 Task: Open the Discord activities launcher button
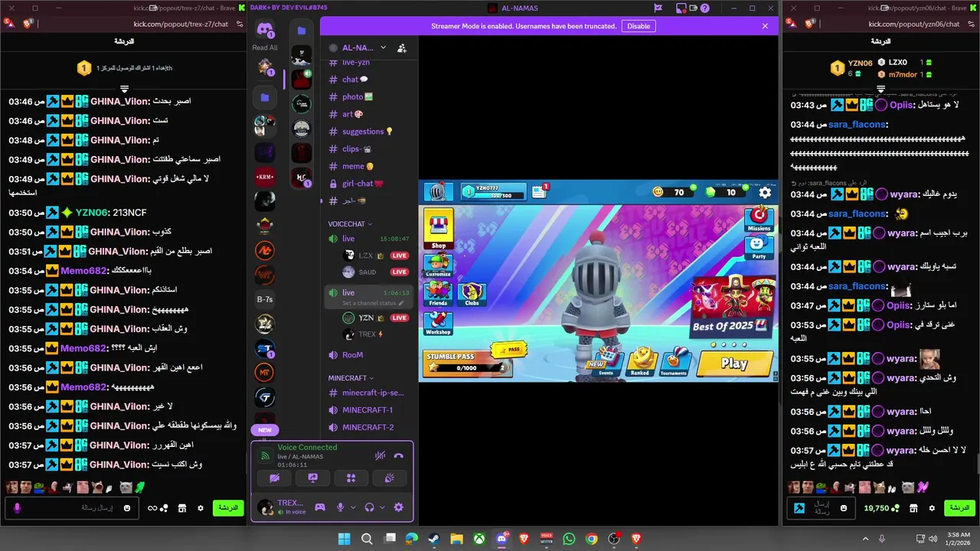[x=351, y=478]
